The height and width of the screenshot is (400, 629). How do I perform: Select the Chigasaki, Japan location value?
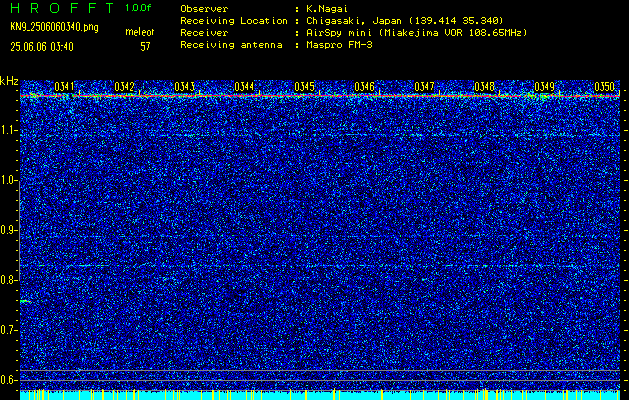click(405, 20)
